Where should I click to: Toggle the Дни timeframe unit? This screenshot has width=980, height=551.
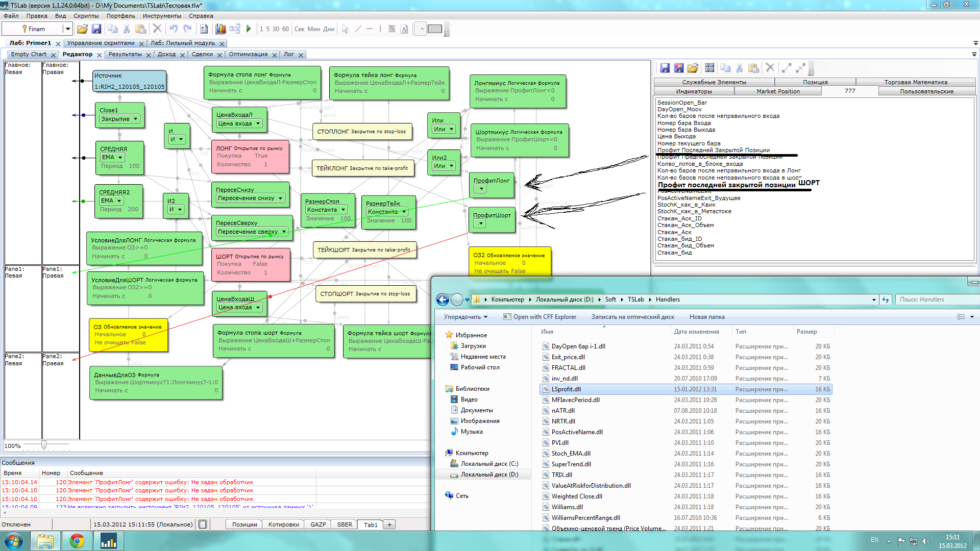329,29
